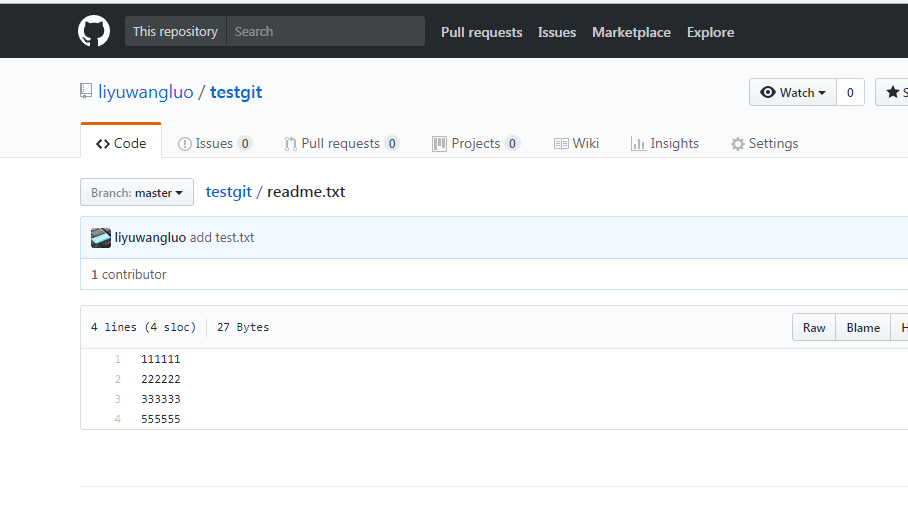Viewport: 908px width, 524px height.
Task: Click the code line 111111
Action: pos(161,359)
